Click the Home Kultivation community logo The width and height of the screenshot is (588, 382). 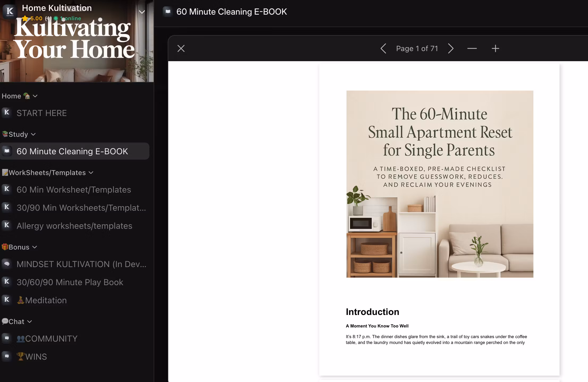click(10, 11)
